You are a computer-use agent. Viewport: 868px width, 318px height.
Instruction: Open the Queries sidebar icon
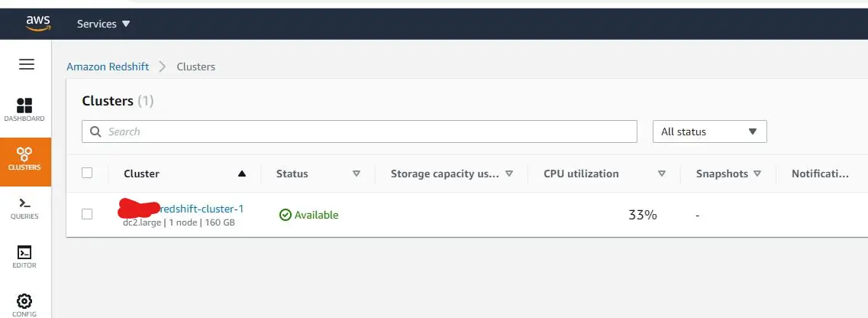coord(24,209)
